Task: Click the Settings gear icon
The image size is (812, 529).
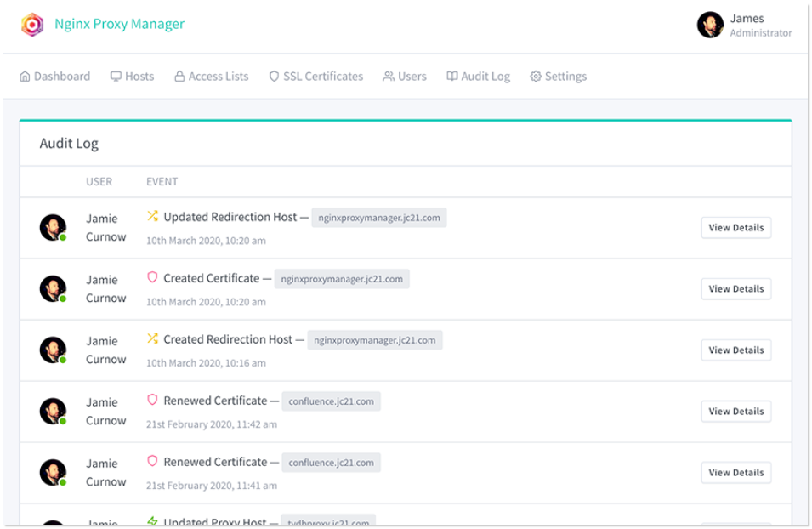Action: [x=536, y=77]
